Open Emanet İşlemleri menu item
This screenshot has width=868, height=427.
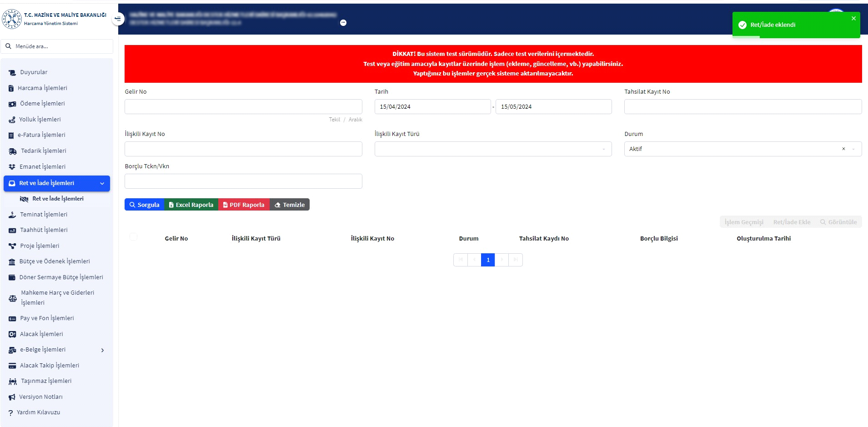[x=42, y=167]
